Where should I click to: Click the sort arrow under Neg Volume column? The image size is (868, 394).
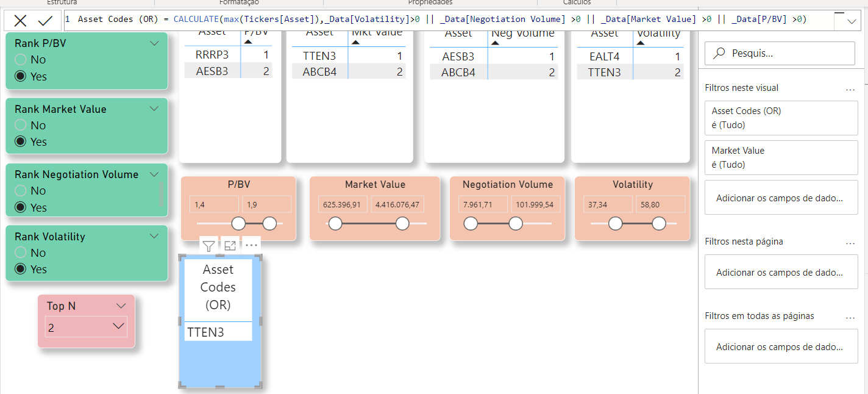[496, 43]
